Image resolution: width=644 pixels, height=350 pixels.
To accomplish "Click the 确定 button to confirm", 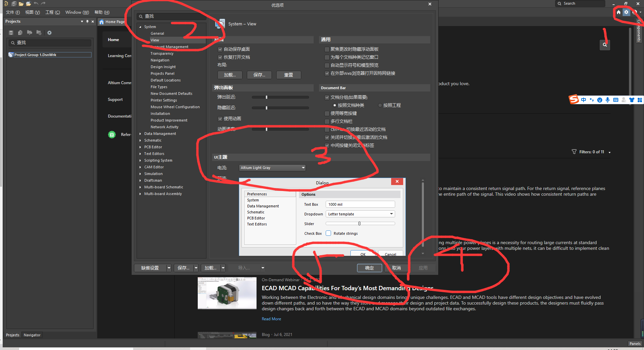I will tap(369, 268).
